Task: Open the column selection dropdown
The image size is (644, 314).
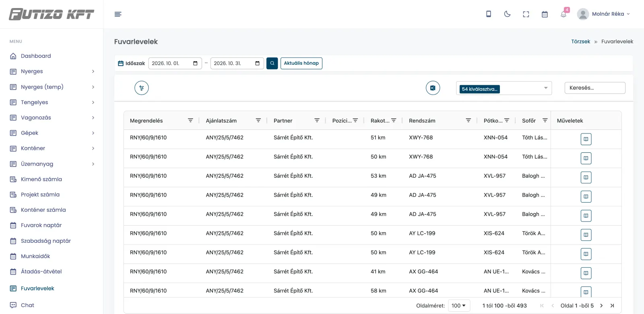Action: pyautogui.click(x=504, y=88)
